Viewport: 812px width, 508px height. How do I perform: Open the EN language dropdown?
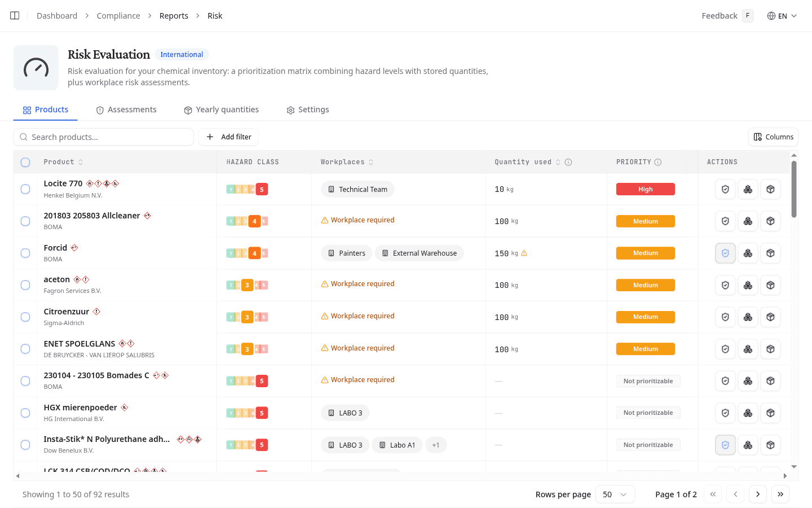coord(782,16)
